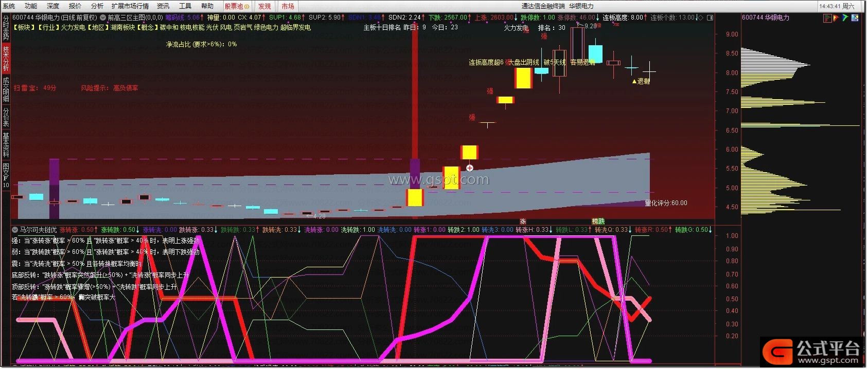Open the 扩展市场行情 menu
Image resolution: width=868 pixels, height=369 pixels.
point(130,6)
